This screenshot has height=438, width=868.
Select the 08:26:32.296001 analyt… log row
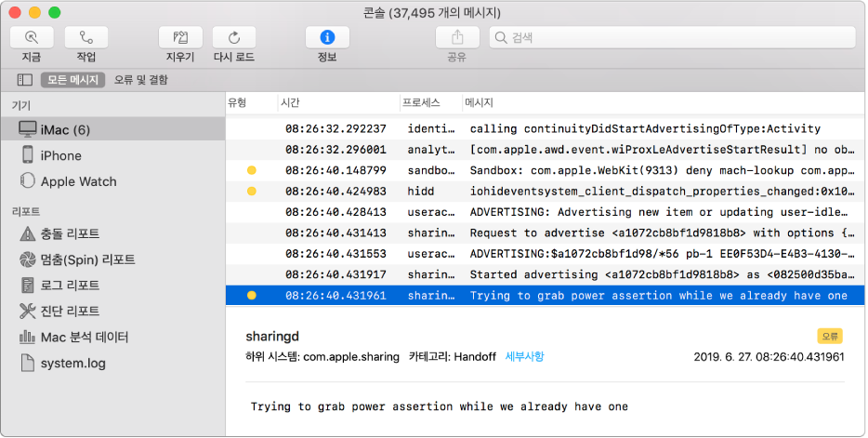[545, 150]
